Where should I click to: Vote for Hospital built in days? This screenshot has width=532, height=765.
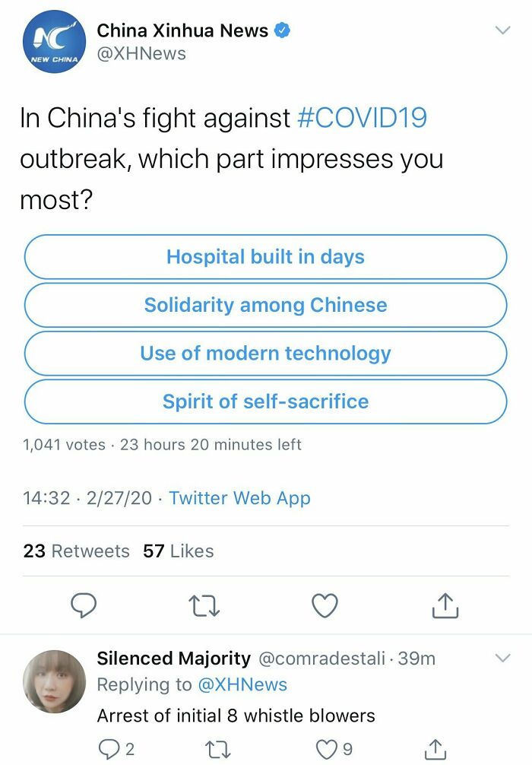(265, 257)
